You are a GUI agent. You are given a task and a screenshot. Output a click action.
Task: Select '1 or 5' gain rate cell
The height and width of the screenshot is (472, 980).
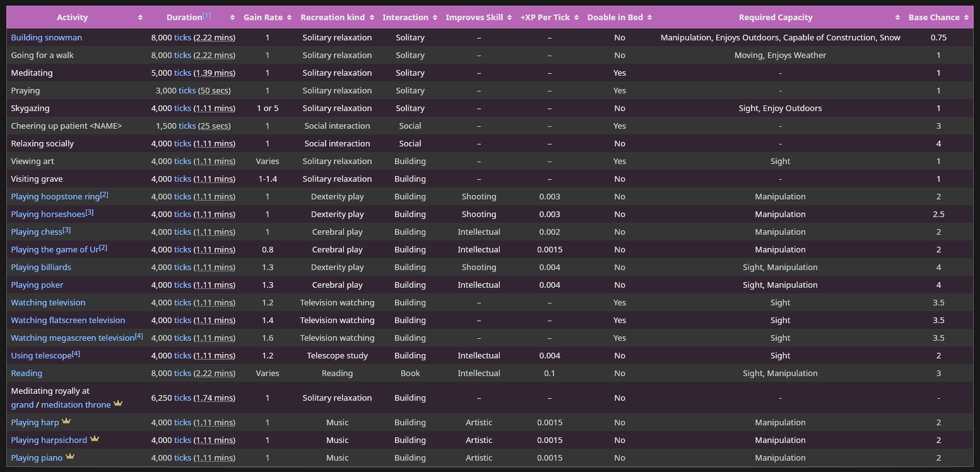click(268, 109)
